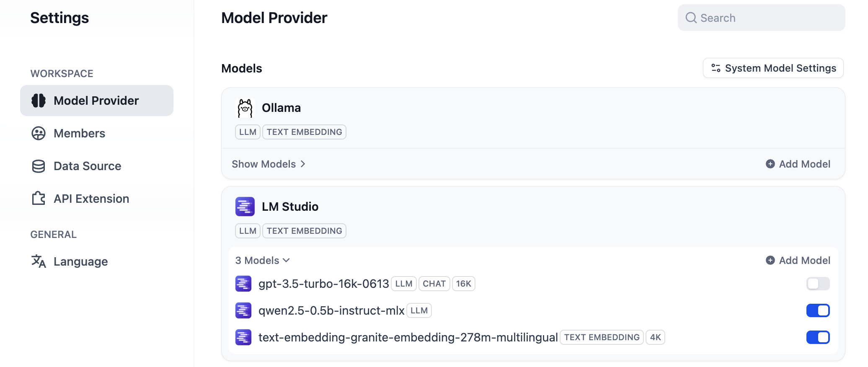Click the brain icon beside Model Provider
This screenshot has width=868, height=367.
(39, 101)
